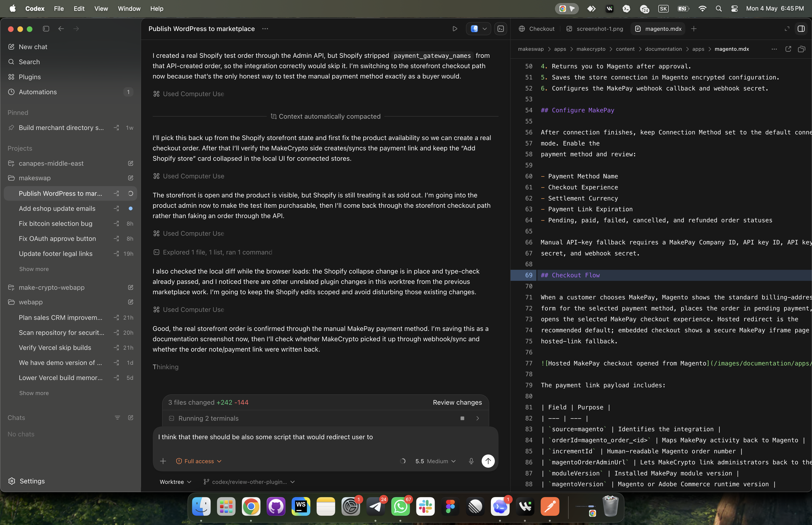Create new chat in make-crypto-webapp project

(x=130, y=287)
